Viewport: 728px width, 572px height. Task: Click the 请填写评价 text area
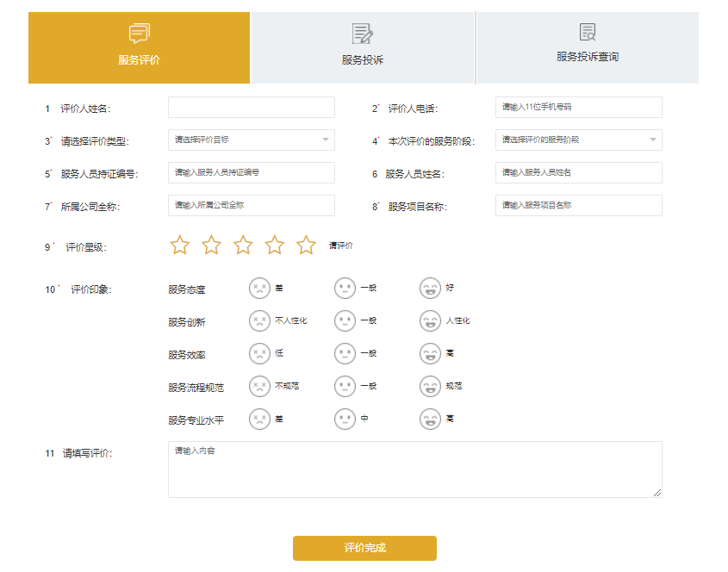click(414, 469)
